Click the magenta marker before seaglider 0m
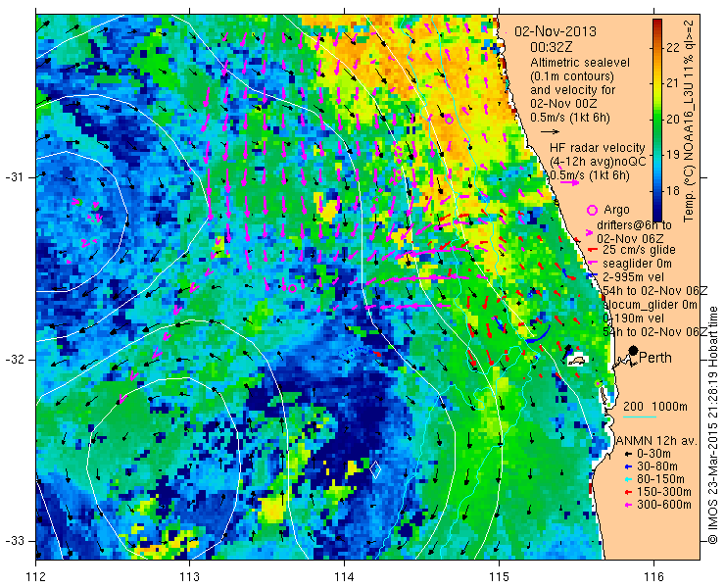This screenshot has width=725, height=588. 592,264
